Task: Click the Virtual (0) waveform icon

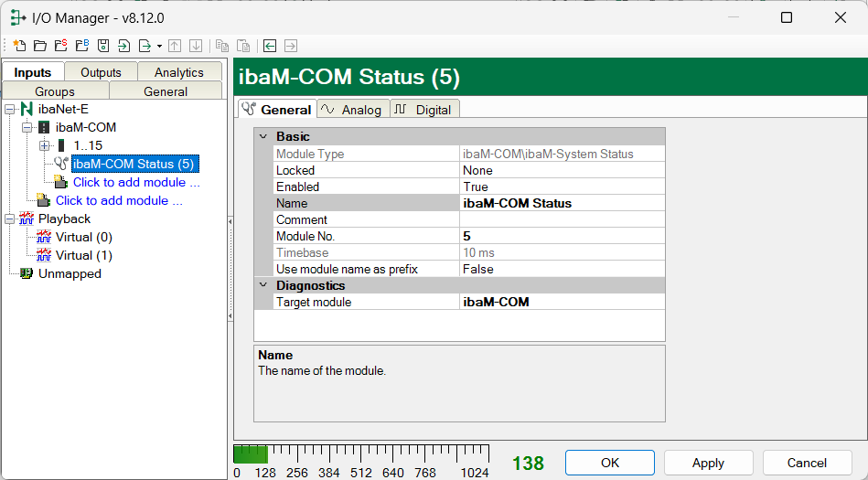Action: coord(44,237)
